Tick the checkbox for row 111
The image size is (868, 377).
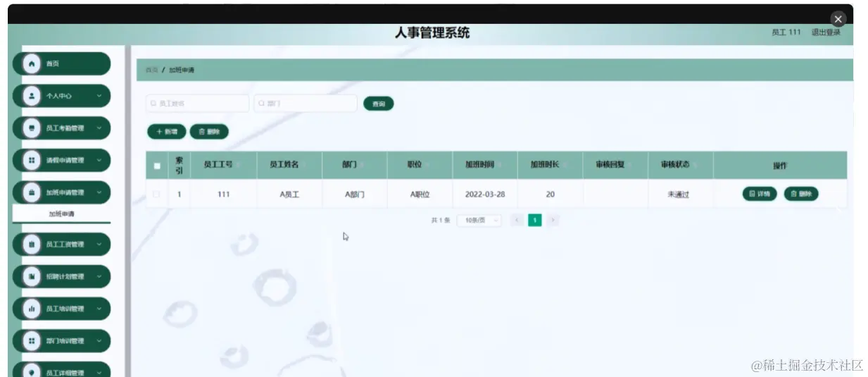[156, 194]
